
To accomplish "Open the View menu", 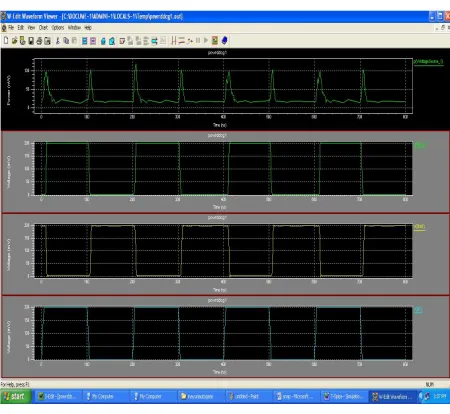I will tap(31, 28).
